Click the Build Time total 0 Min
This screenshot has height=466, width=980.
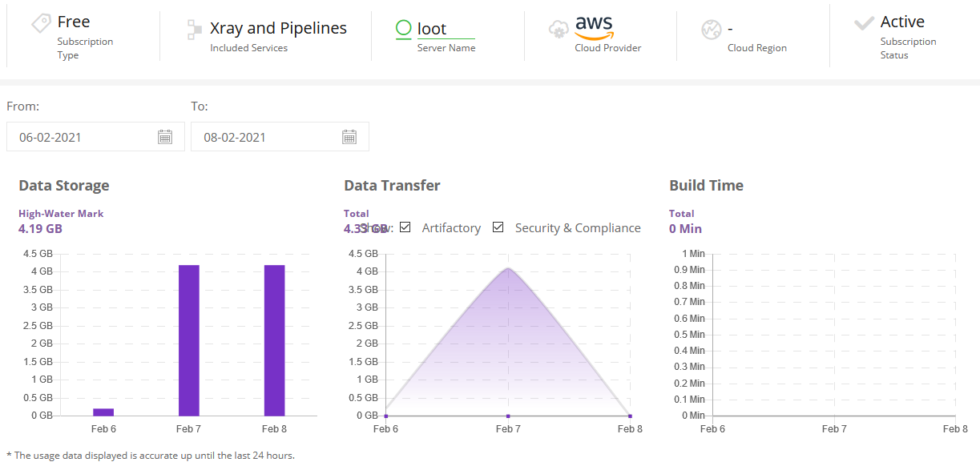685,228
